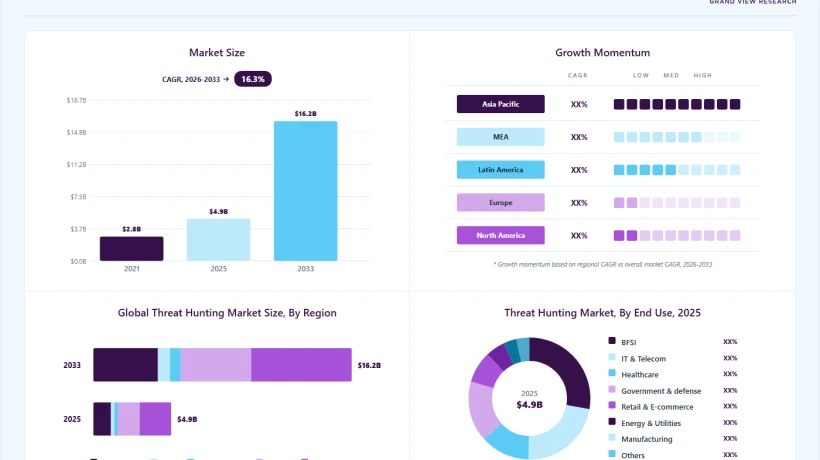The width and height of the screenshot is (820, 460).
Task: Click the Latin America momentum indicator squares
Action: tap(677, 170)
